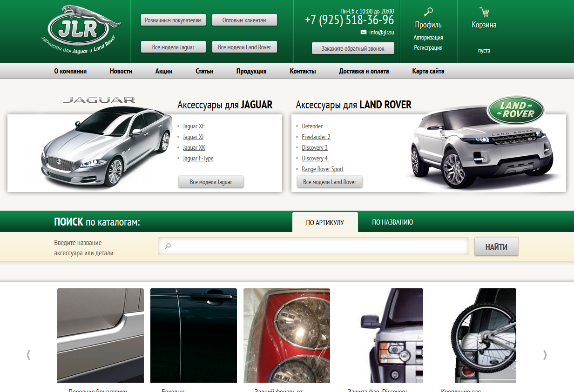The height and width of the screenshot is (392, 574).
Task: Click the НАЙТИ search button
Action: coord(496,247)
